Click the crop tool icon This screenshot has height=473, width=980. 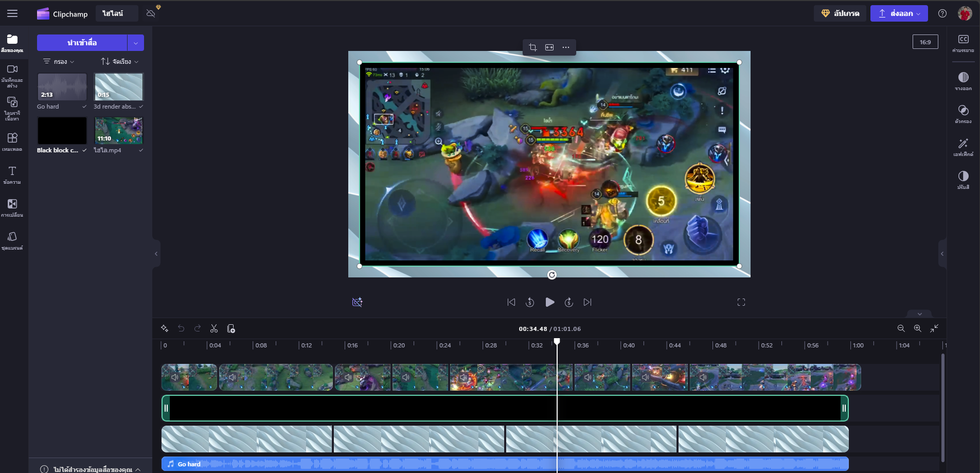pyautogui.click(x=533, y=47)
